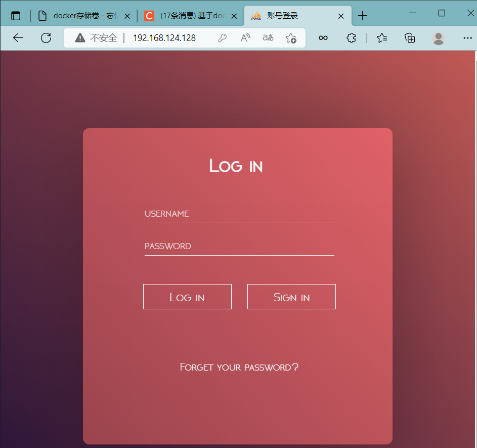Reload the current page
477x448 pixels.
click(x=46, y=38)
